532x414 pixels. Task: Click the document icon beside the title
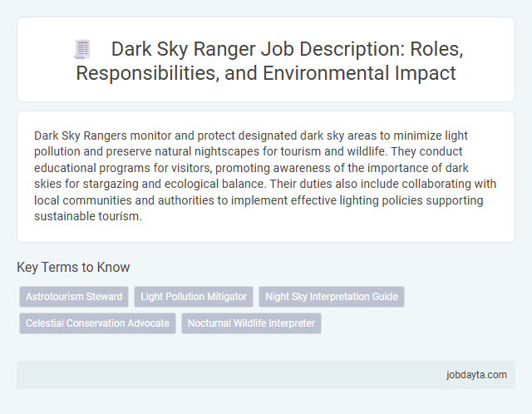coord(82,50)
